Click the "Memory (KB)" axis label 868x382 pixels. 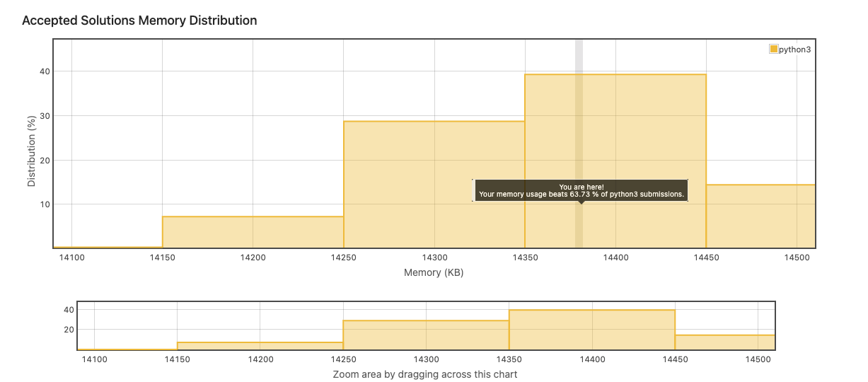point(434,272)
